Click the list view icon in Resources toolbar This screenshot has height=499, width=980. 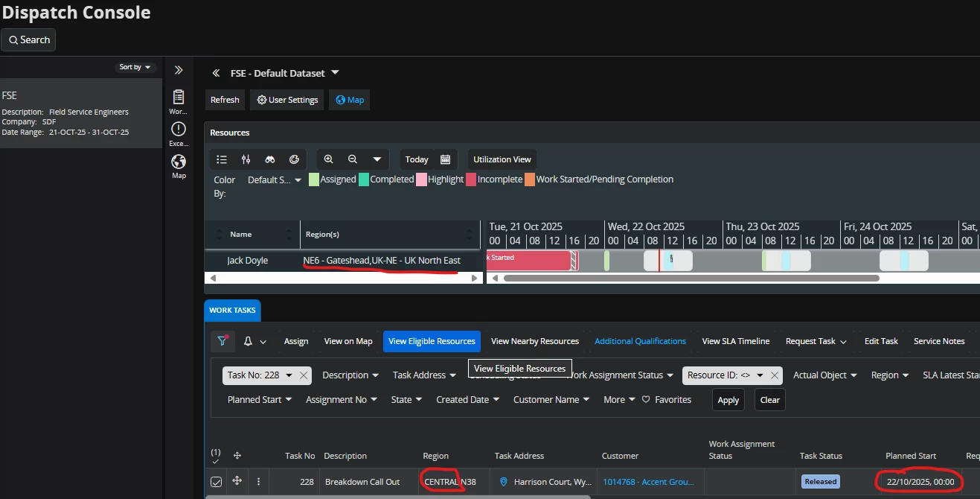(x=222, y=159)
